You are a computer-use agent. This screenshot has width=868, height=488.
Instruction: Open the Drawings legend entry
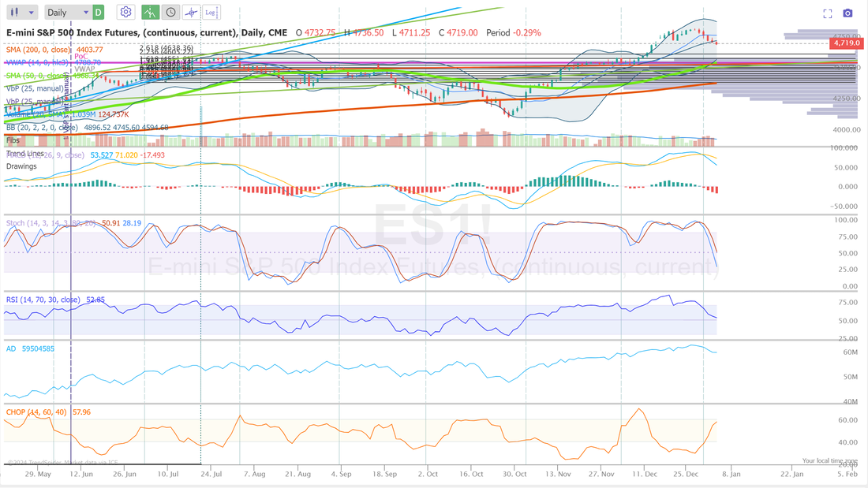pos(21,166)
